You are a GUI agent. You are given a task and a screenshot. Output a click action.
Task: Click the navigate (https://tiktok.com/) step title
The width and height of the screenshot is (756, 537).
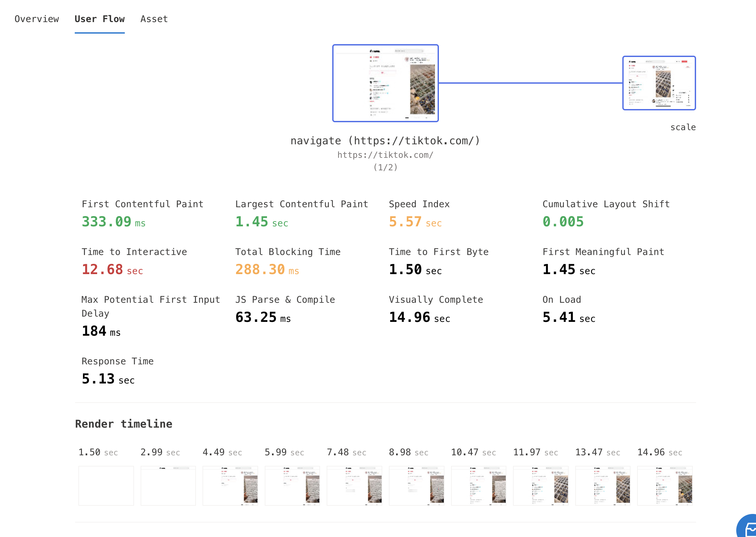(385, 141)
